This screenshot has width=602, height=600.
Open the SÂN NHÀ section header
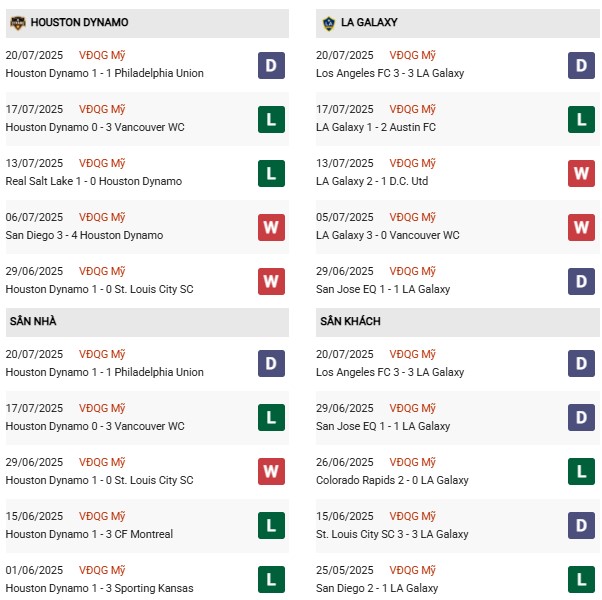(x=34, y=322)
